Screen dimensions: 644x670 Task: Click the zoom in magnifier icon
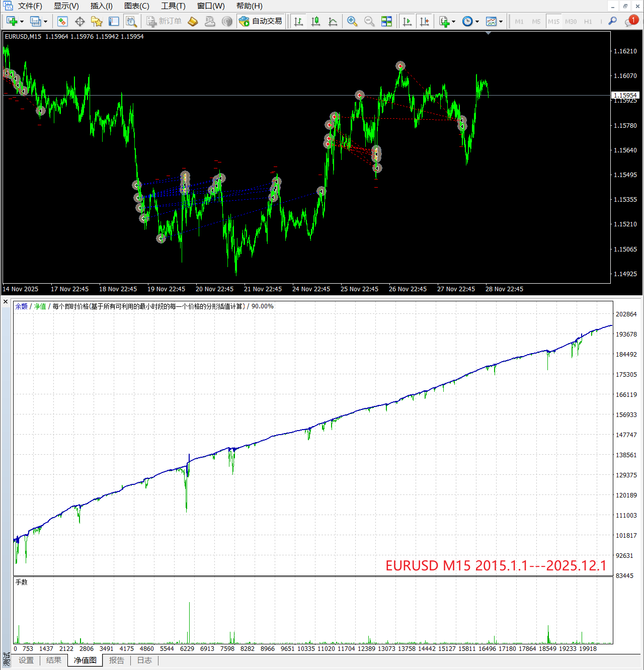(352, 21)
